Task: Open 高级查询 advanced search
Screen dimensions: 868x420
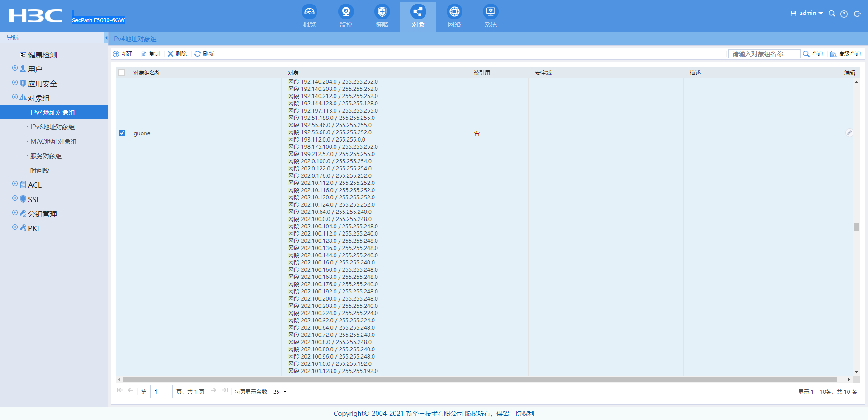Action: (845, 54)
